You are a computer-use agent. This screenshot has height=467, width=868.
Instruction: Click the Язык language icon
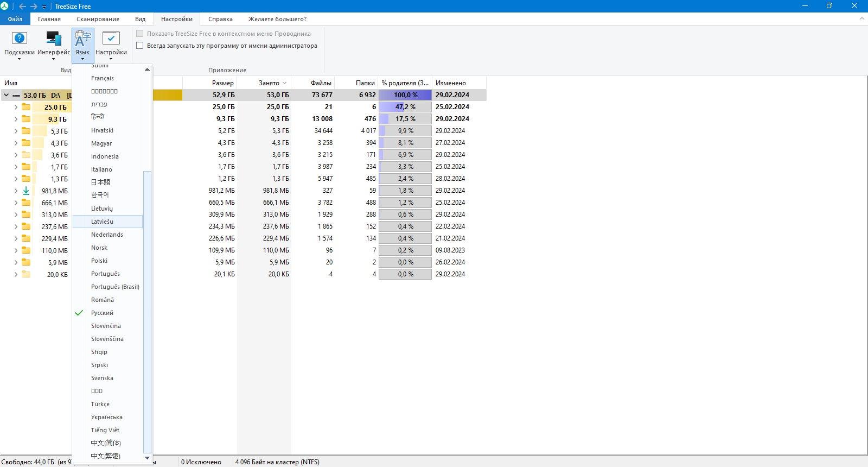82,39
